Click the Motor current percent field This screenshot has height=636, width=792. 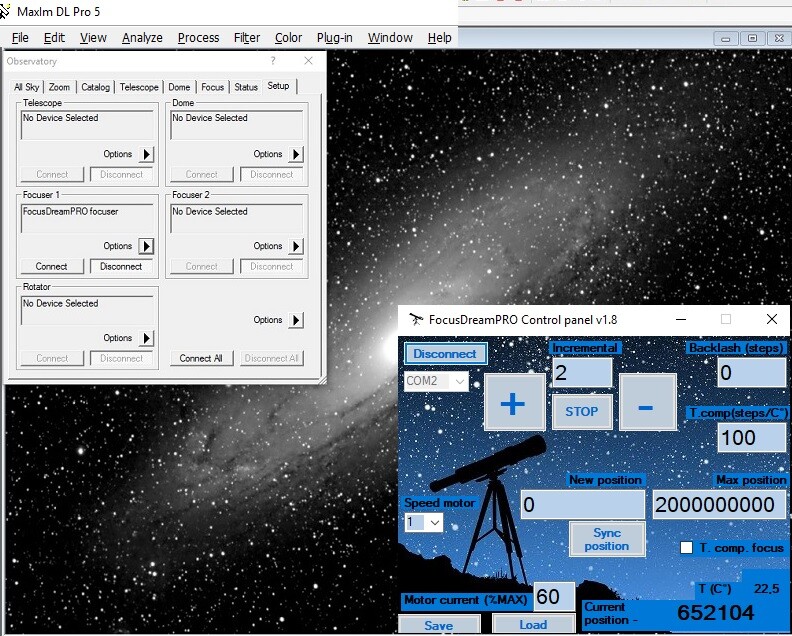coord(554,597)
